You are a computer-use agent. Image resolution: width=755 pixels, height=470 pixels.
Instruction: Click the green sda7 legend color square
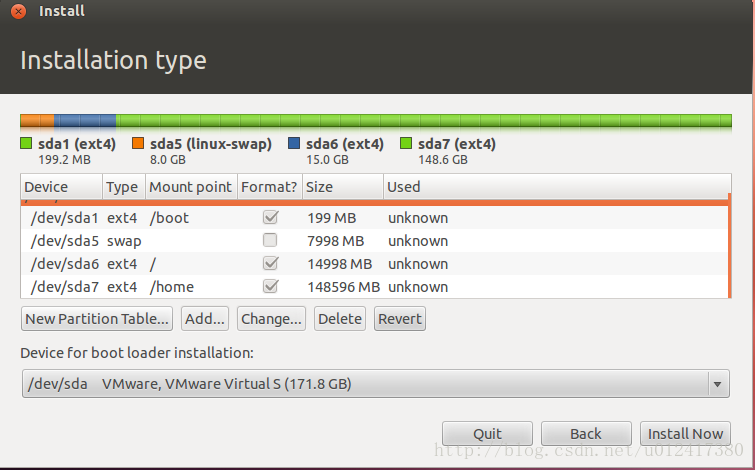[x=406, y=144]
